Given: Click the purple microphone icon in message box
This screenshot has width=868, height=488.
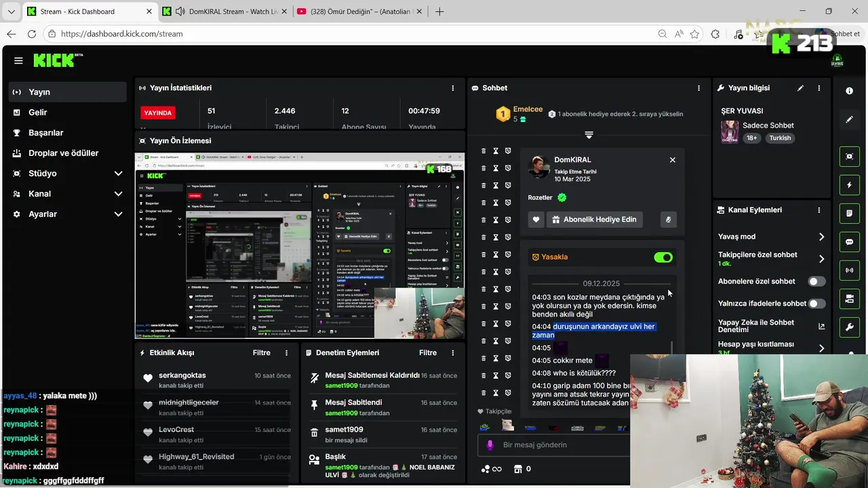Looking at the screenshot, I should 490,445.
